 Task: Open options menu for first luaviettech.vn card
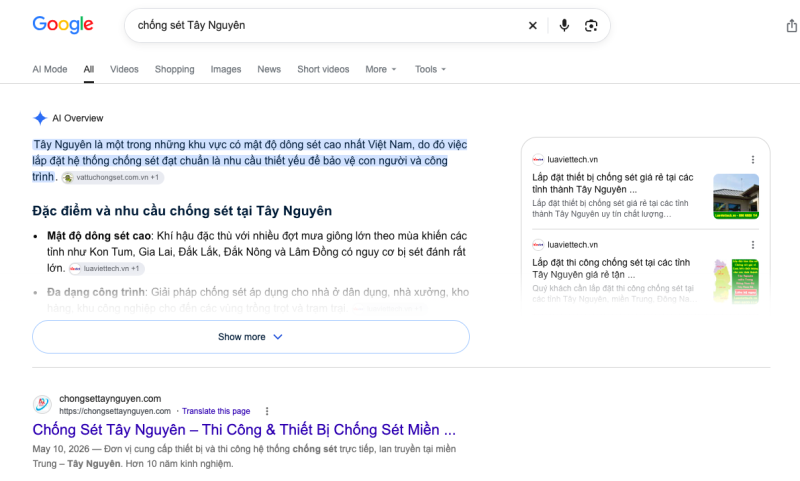(753, 160)
